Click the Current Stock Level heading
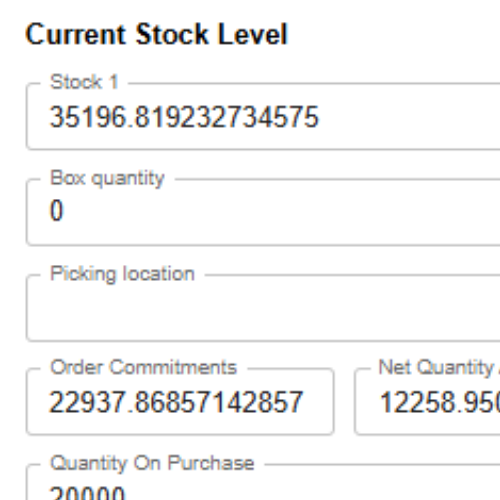Screen dimensions: 500x500 [x=156, y=34]
